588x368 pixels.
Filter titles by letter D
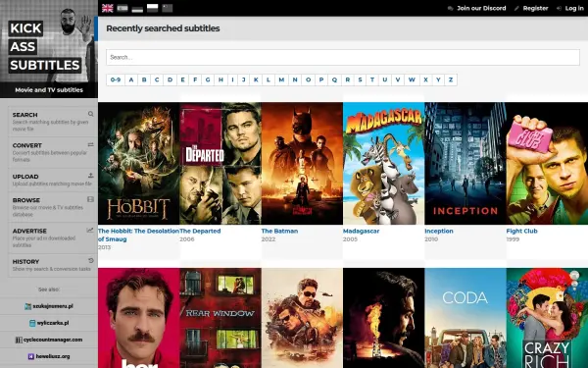(170, 79)
